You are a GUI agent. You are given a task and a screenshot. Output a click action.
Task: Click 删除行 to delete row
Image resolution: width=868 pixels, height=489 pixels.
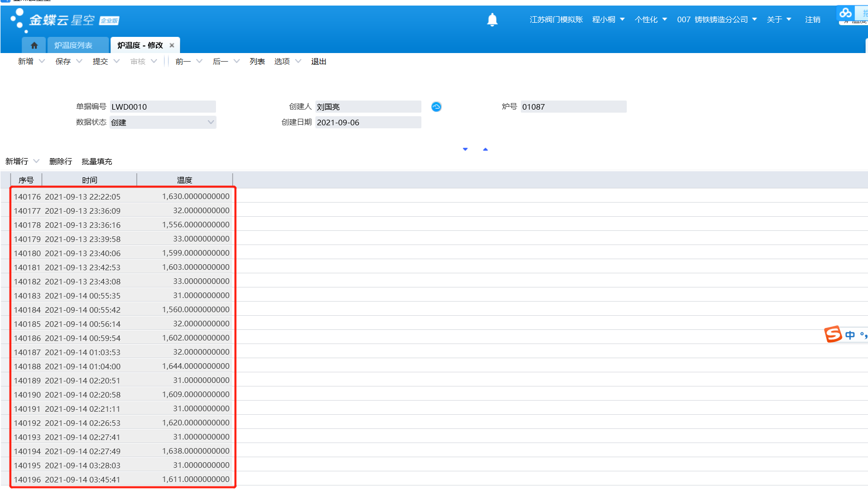[x=61, y=161]
